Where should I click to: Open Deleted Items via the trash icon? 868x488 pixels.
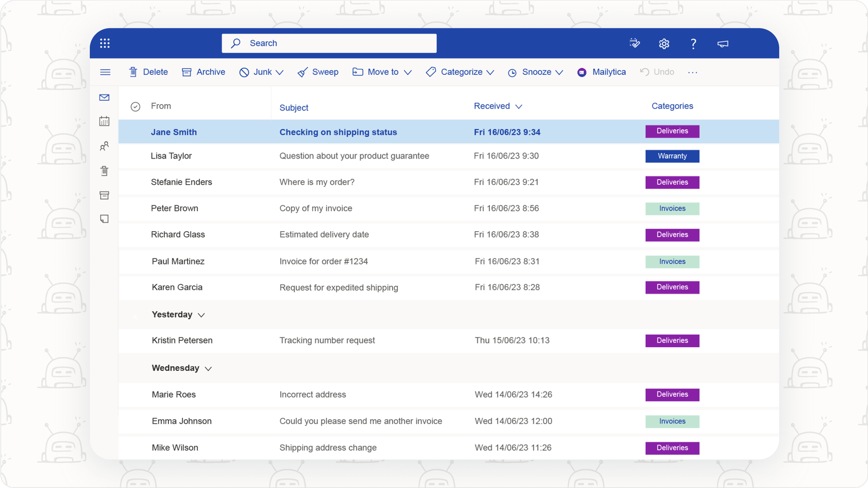(x=104, y=170)
